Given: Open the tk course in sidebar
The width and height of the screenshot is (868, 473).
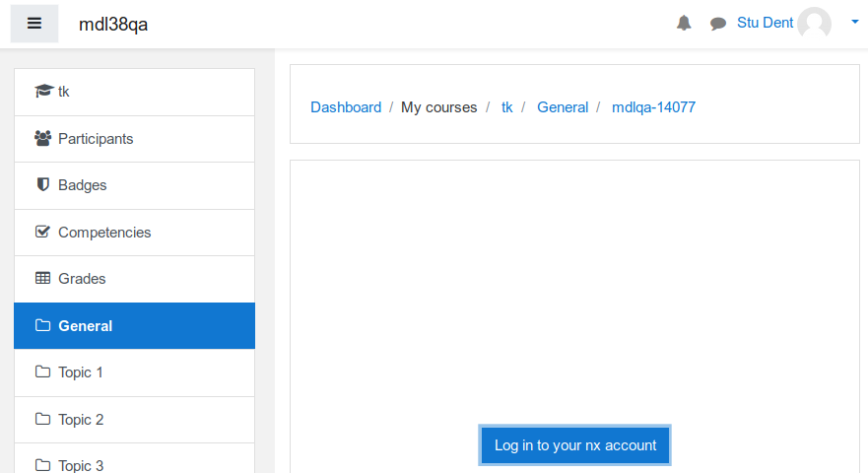Looking at the screenshot, I should [x=135, y=92].
